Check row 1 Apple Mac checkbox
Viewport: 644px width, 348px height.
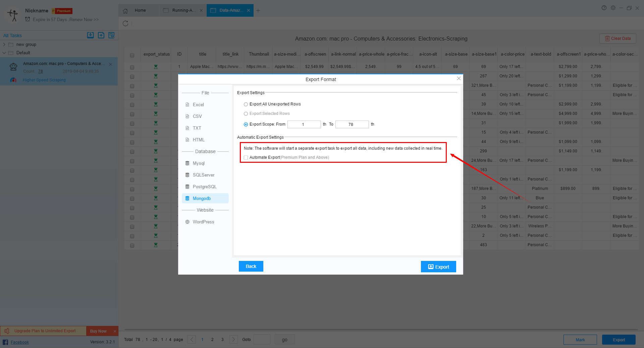pos(132,67)
